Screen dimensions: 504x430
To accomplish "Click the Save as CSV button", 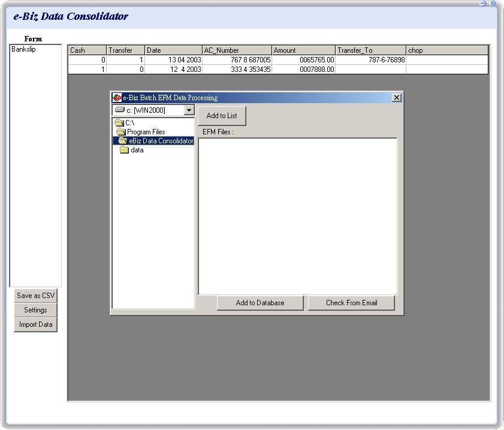I will click(x=35, y=296).
